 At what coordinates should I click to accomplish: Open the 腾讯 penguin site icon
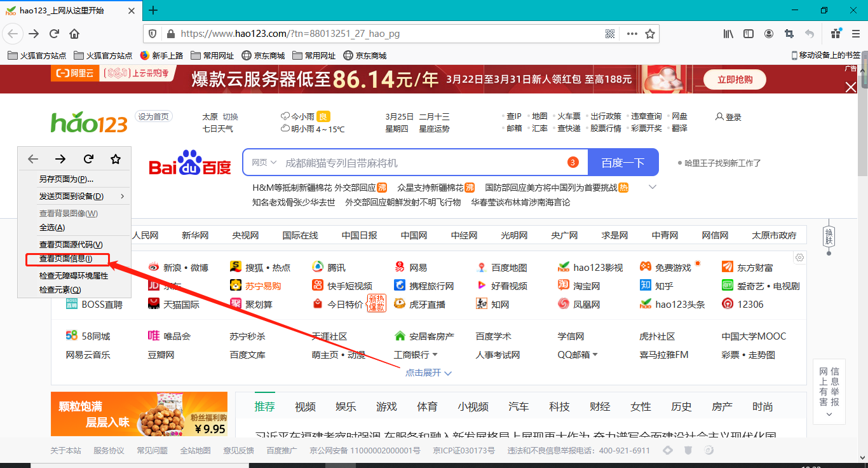tap(316, 266)
